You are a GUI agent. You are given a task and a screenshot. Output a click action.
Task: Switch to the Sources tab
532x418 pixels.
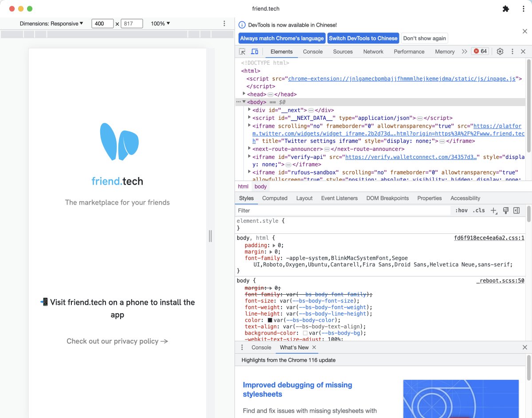click(x=343, y=51)
